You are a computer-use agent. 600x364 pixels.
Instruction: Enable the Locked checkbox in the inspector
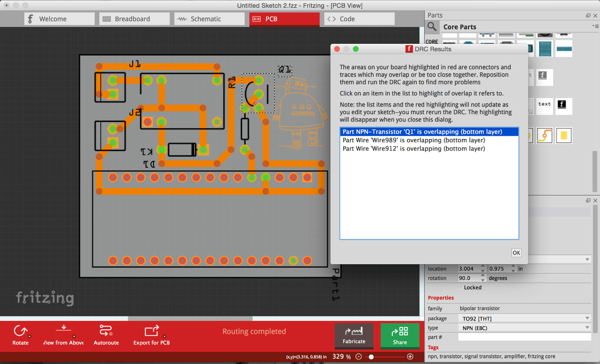coord(461,287)
